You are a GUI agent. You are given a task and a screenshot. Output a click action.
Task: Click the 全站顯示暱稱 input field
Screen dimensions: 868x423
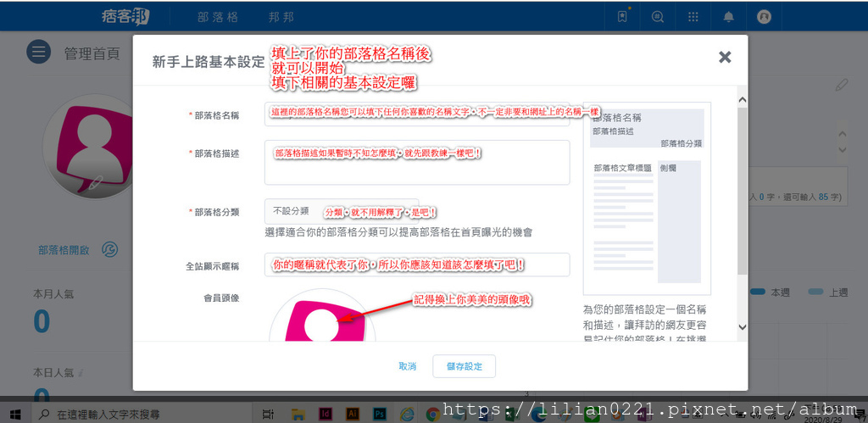[x=417, y=264]
